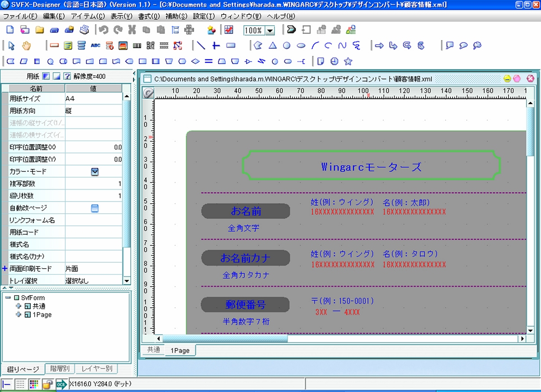The height and width of the screenshot is (392, 541).
Task: Expand the 1Page tree node
Action: (x=18, y=315)
